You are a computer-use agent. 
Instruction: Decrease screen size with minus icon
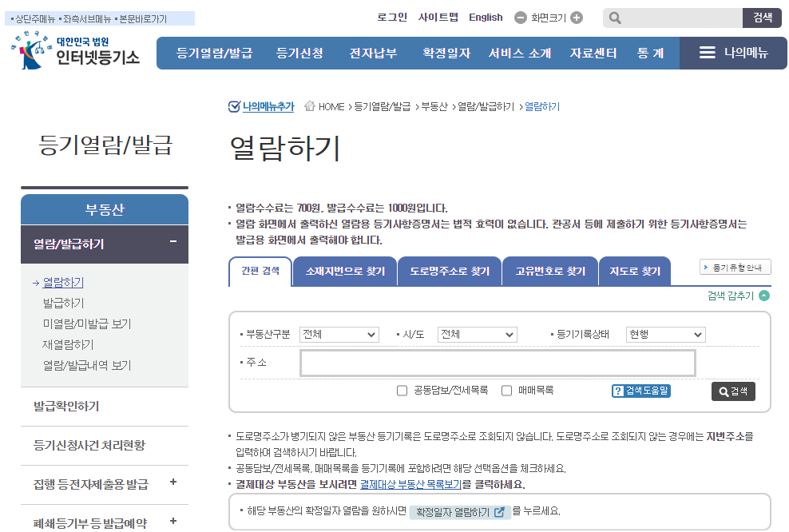coord(521,18)
